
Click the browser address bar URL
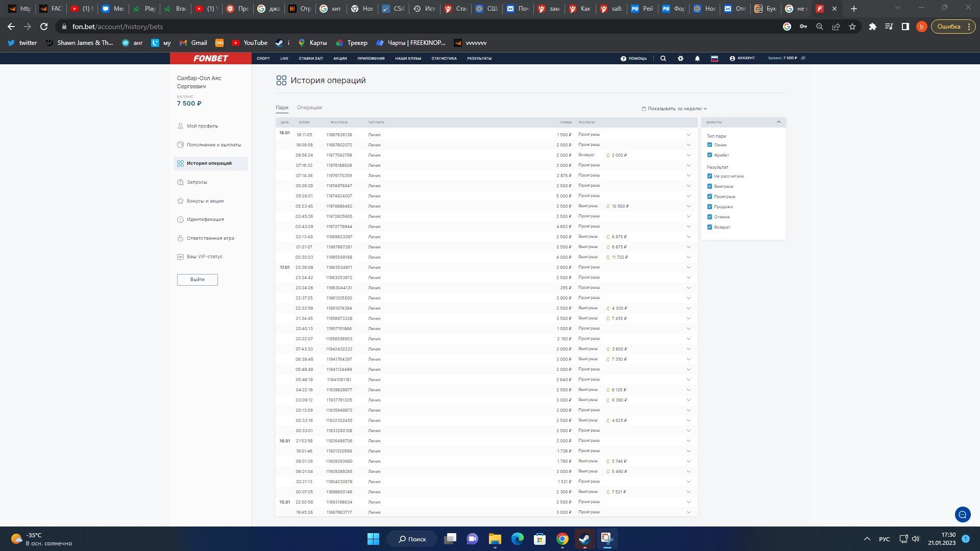coord(117,27)
